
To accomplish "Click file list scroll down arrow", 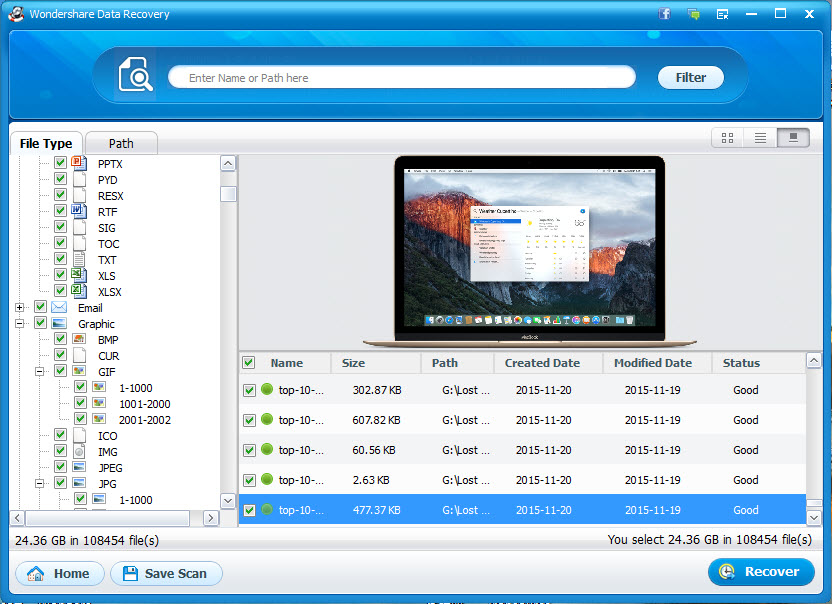I will coord(813,517).
